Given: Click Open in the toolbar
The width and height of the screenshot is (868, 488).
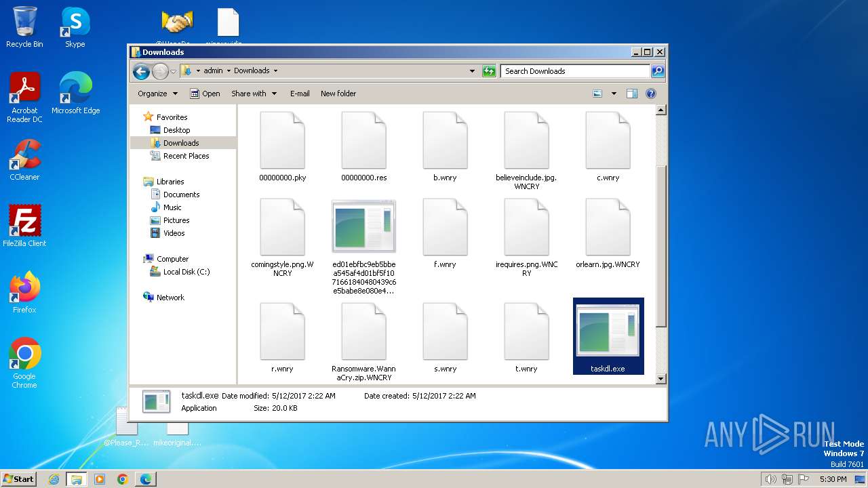Looking at the screenshot, I should point(205,94).
